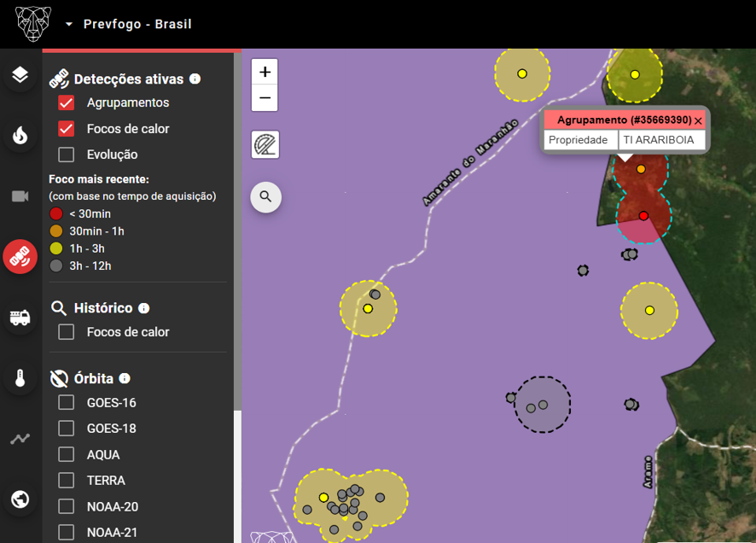
Task: Select the fire flame sidebar icon
Action: point(20,136)
